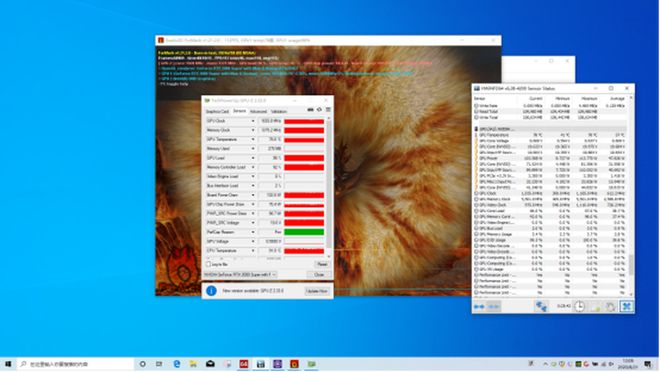Click the Close button in GPU-Z
This screenshot has width=660, height=372.
tap(319, 274)
